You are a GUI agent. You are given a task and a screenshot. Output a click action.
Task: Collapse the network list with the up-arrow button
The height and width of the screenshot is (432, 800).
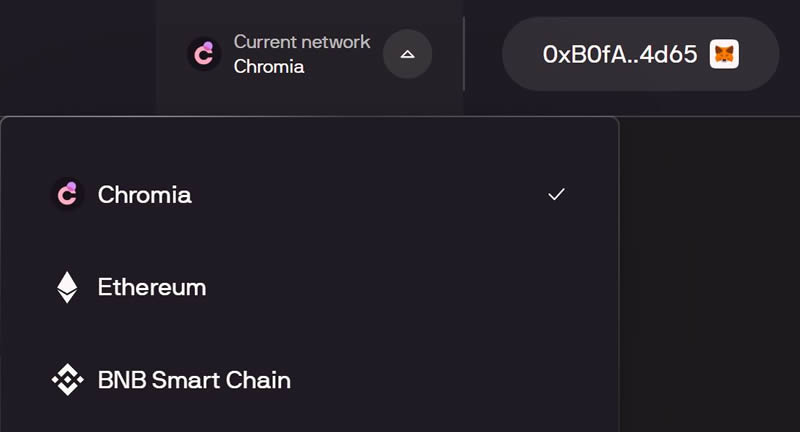407,54
